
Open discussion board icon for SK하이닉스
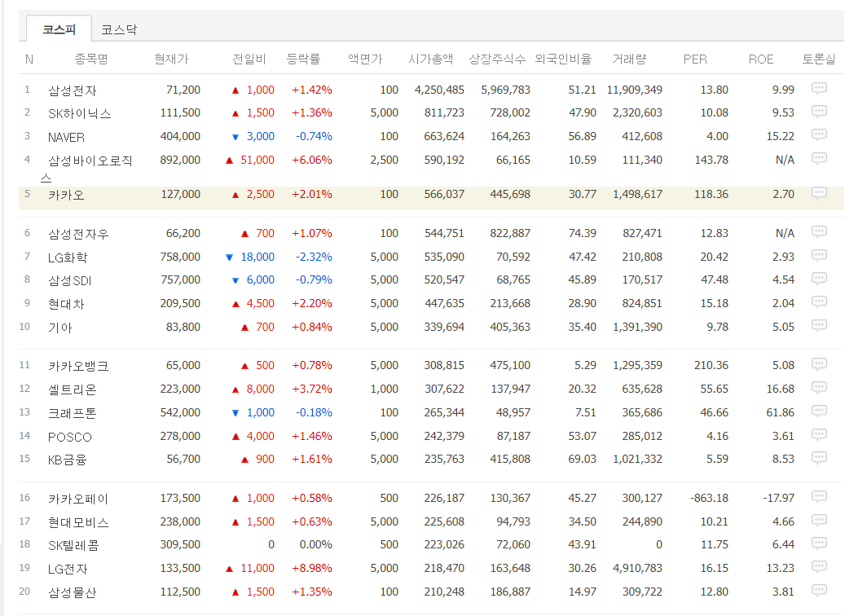pos(819,112)
